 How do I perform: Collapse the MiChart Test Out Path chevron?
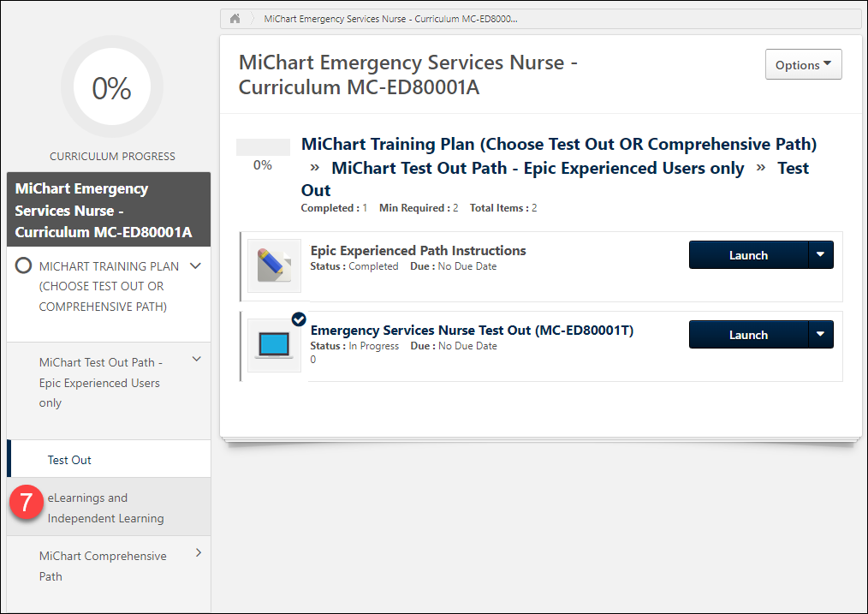(x=196, y=360)
